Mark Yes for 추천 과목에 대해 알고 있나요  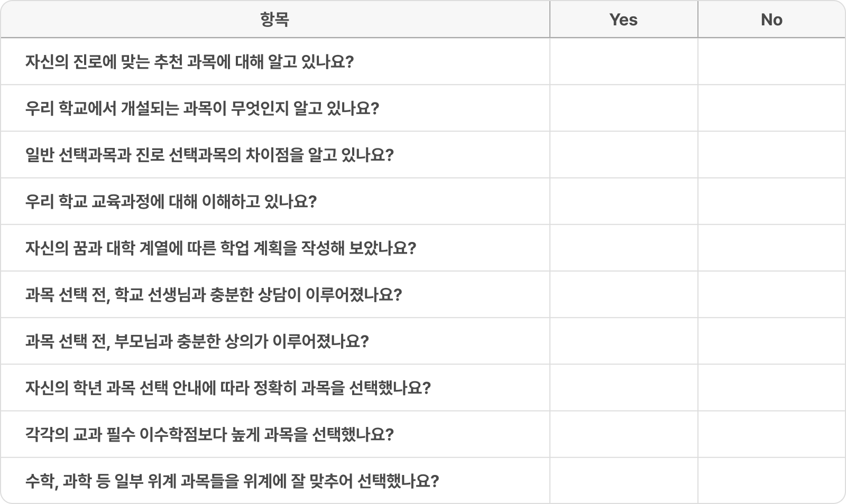[x=624, y=61]
